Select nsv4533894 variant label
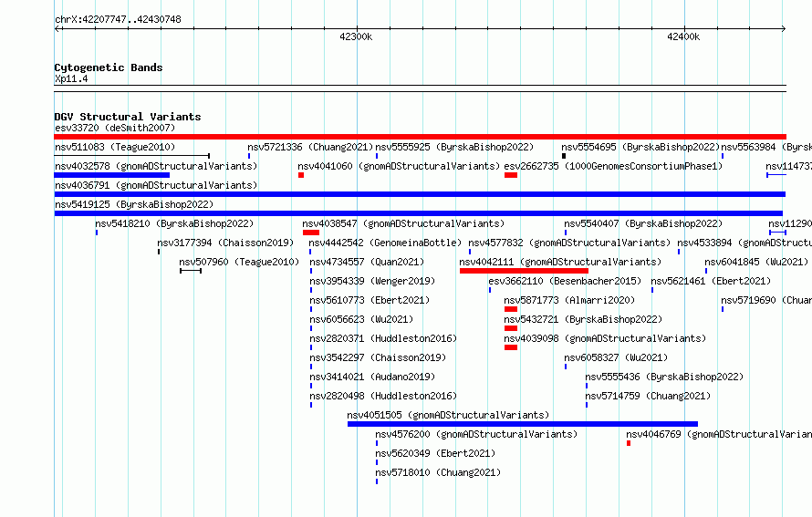 point(744,243)
